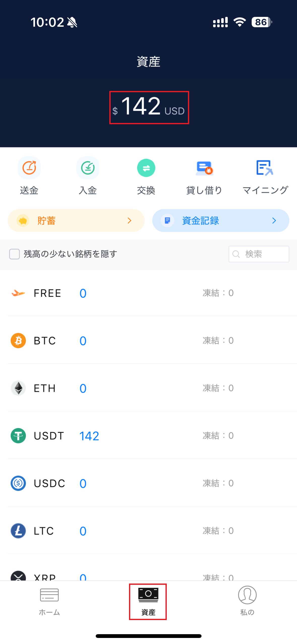The image size is (297, 644).
Task: Select the 資産 tab in bottom bar
Action: pos(148,601)
